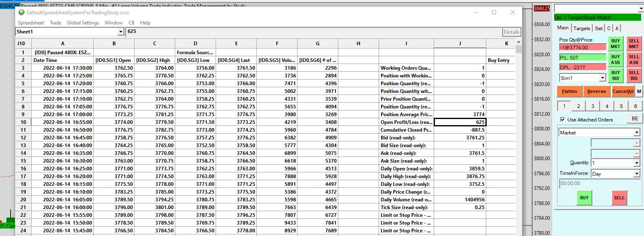Select column J header
The image size is (644, 236).
click(x=460, y=44)
